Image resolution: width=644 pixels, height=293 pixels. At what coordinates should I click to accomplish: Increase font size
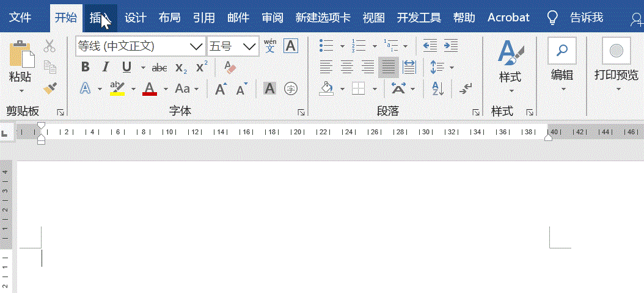(221, 89)
